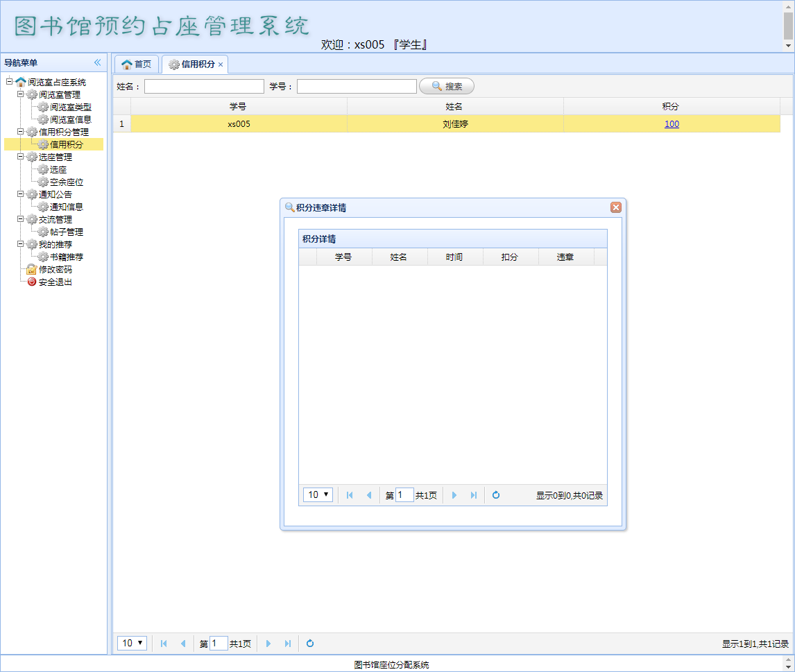Sort main table by 姓名 column

[455, 106]
